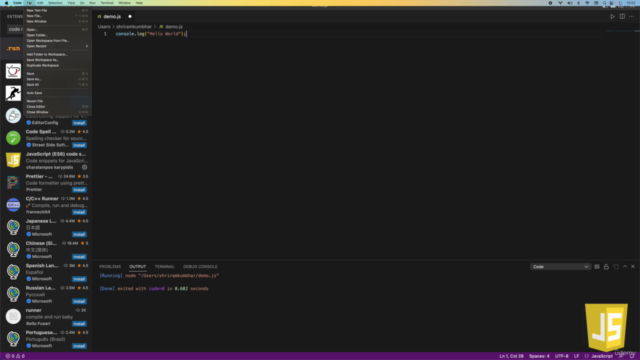Expand the Open Recent submenu
The image size is (640, 360).
57,46
